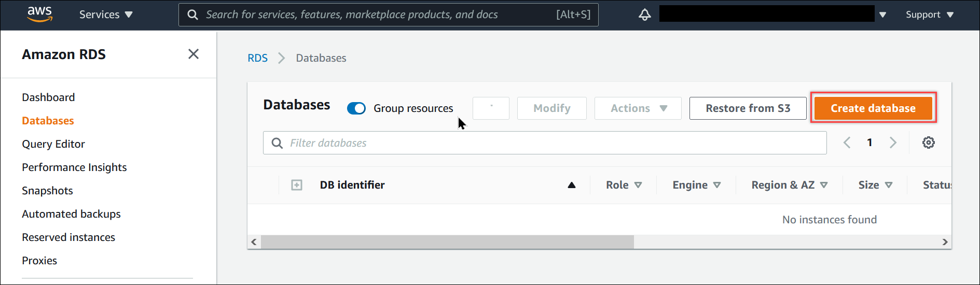Viewport: 980px width, 285px height.
Task: Click the search magnifier in top bar
Action: pyautogui.click(x=192, y=15)
